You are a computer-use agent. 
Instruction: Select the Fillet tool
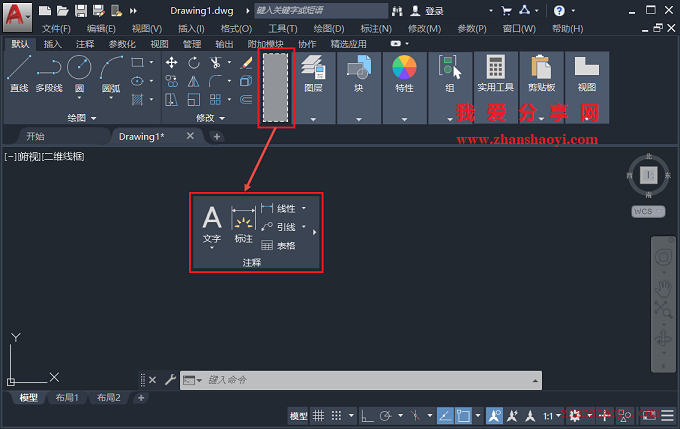[x=216, y=81]
